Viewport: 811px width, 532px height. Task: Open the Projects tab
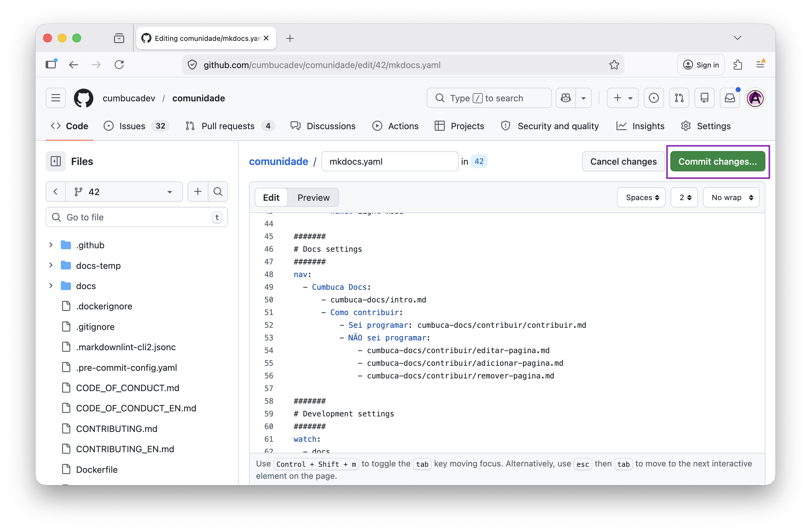(459, 126)
